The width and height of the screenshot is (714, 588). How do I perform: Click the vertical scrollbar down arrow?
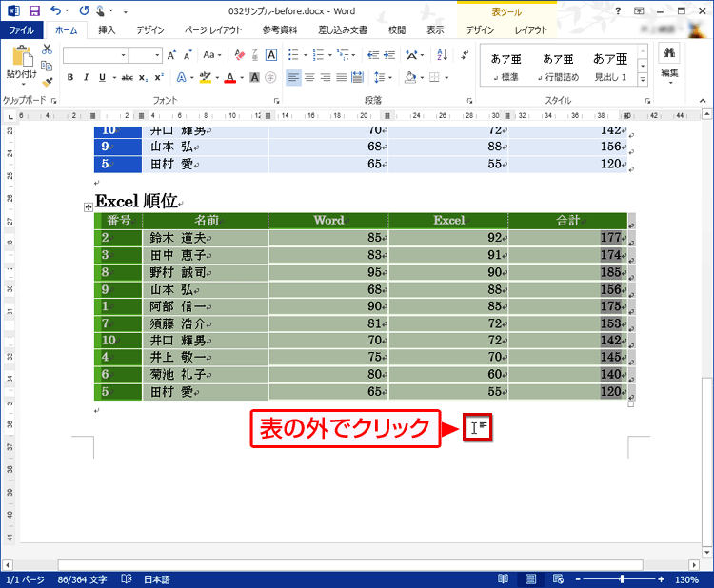pos(706,552)
